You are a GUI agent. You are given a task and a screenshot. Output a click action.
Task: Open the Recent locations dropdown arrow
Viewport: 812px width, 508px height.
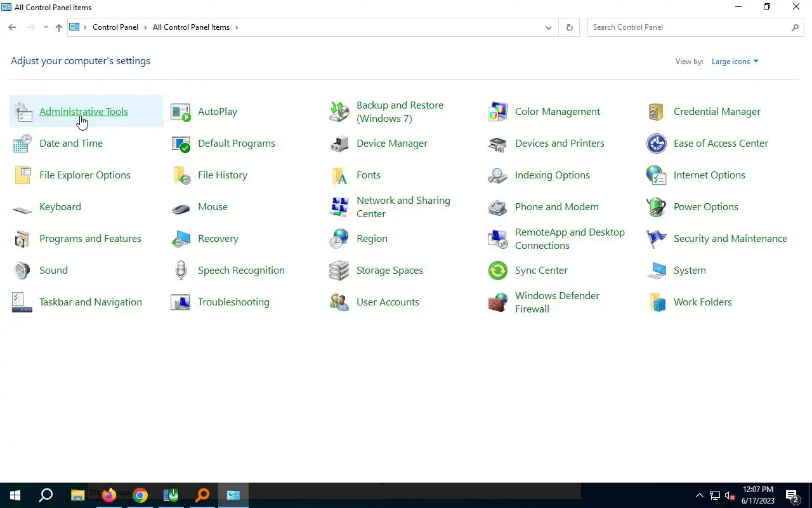[46, 27]
